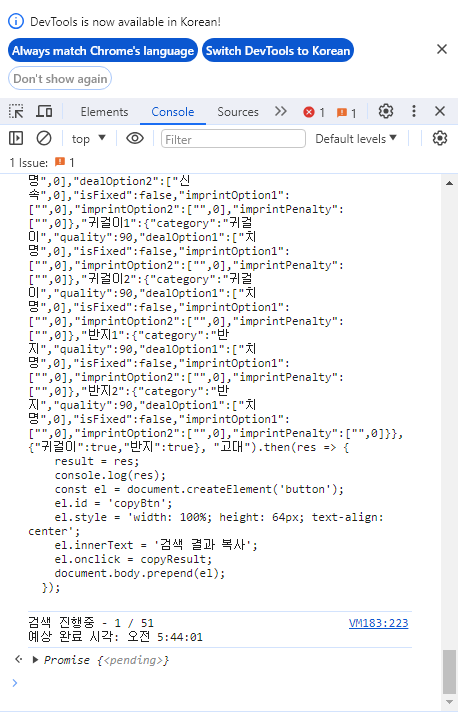Click 'DevTools is now available in Korean!' text
Screen dimensions: 458x712
[125, 22]
